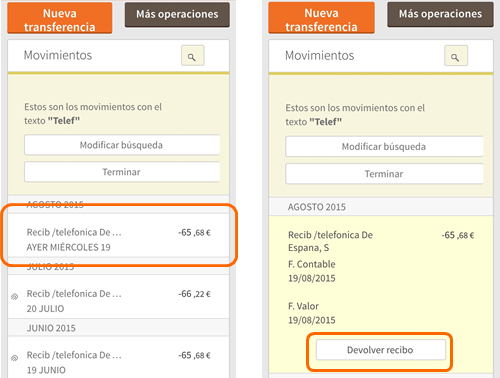This screenshot has height=378, width=500.
Task: Click search text "Telef" in right screen
Action: coord(326,122)
